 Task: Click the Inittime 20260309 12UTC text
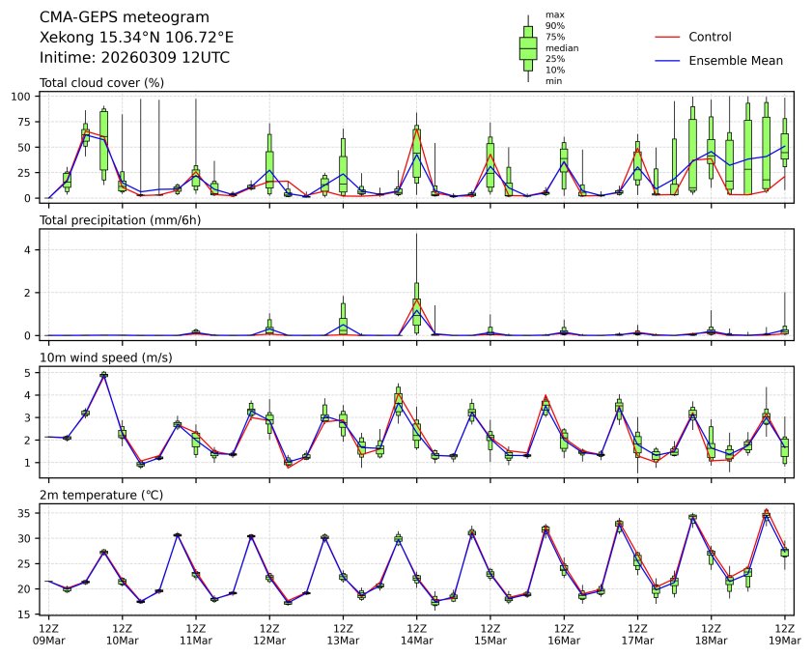click(134, 58)
